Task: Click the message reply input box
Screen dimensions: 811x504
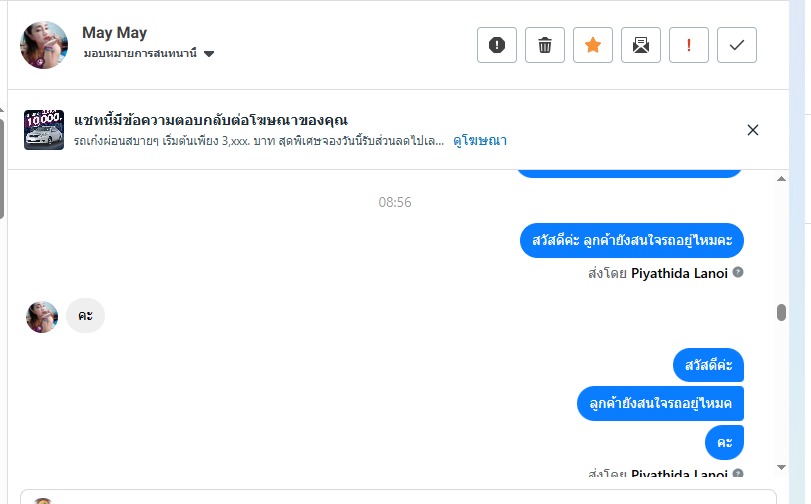Action: pos(400,497)
